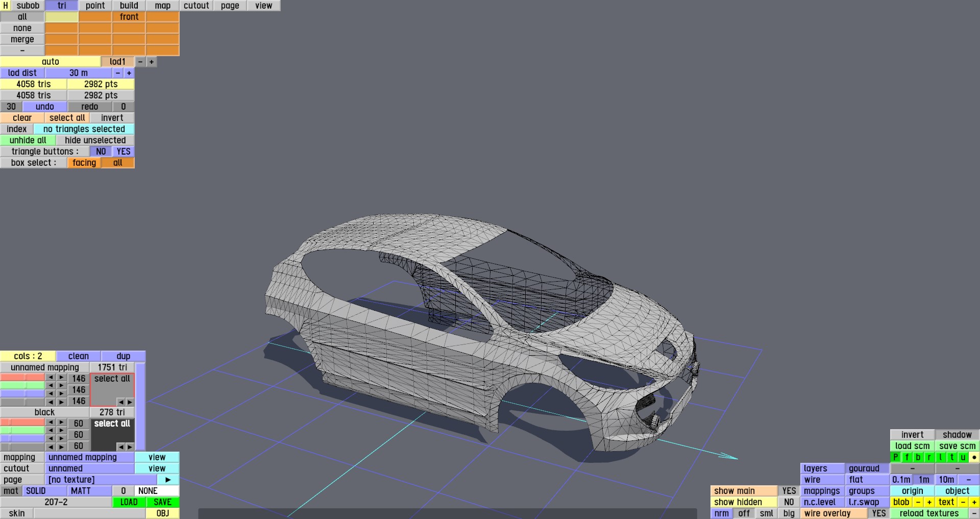This screenshot has height=519, width=980.
Task: Select the b back view button
Action: coord(918,457)
